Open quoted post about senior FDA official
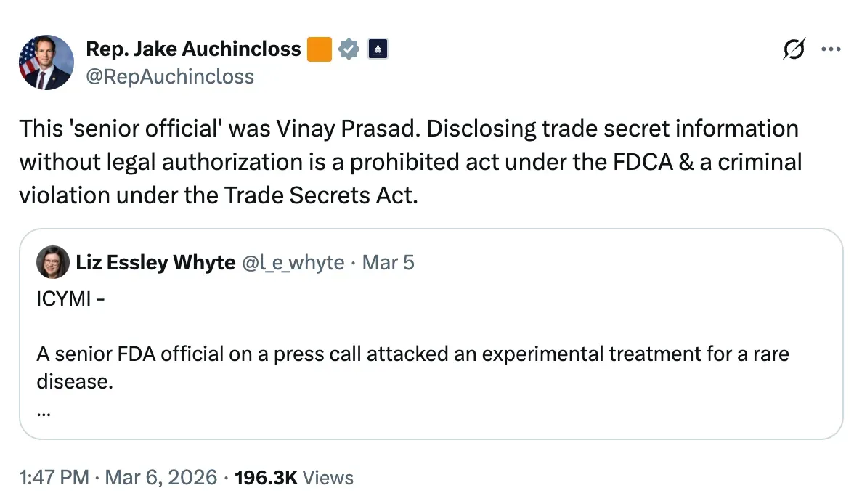 click(x=412, y=354)
